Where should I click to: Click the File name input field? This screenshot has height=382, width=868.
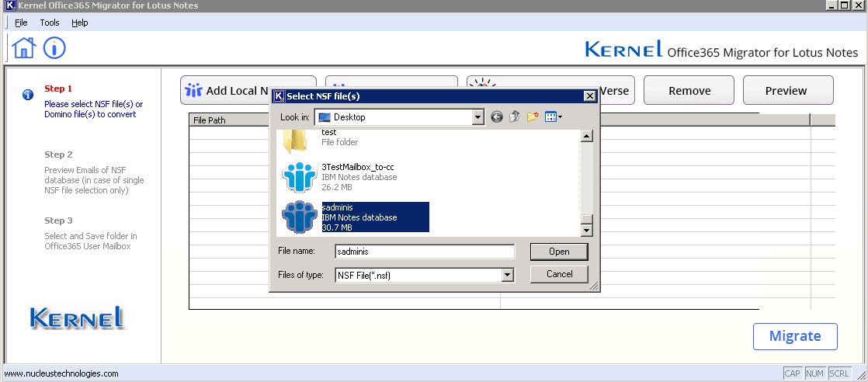point(425,252)
